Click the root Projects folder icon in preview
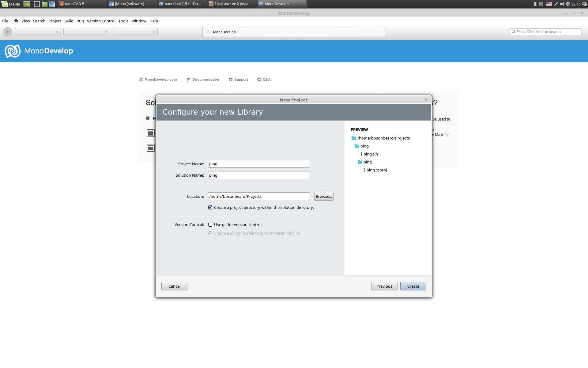The image size is (588, 368). point(354,138)
